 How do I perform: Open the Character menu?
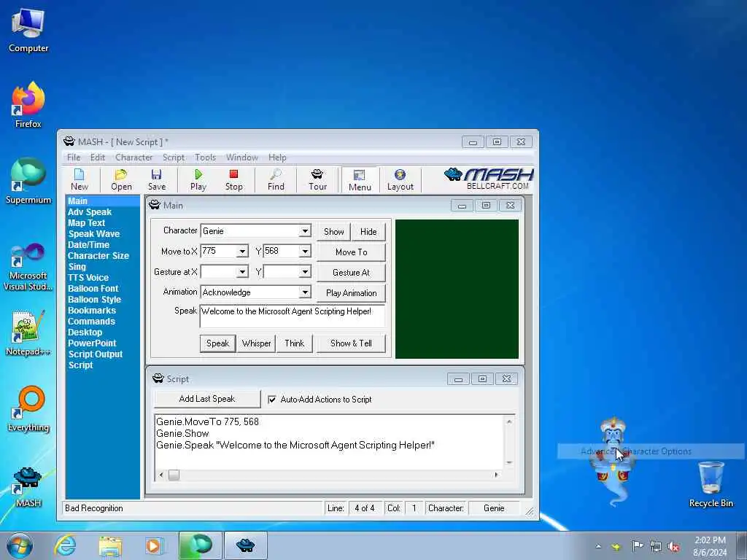134,157
